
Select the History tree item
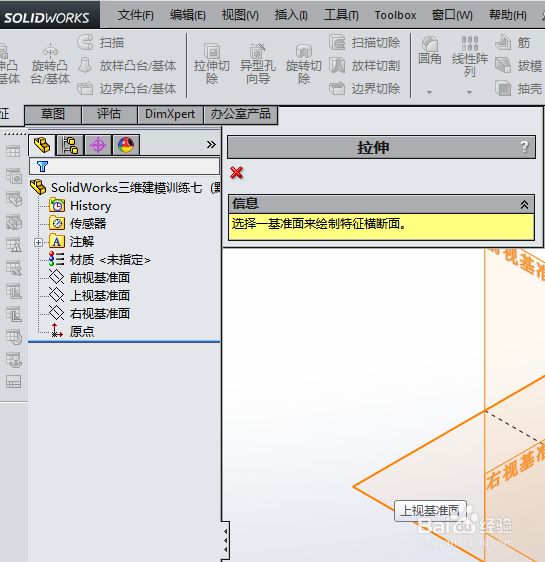tap(80, 206)
